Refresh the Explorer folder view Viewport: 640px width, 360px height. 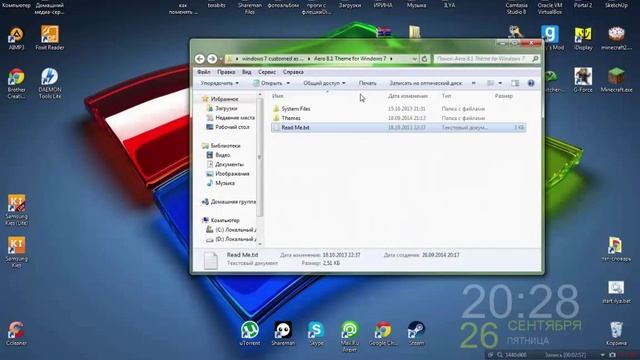click(424, 59)
